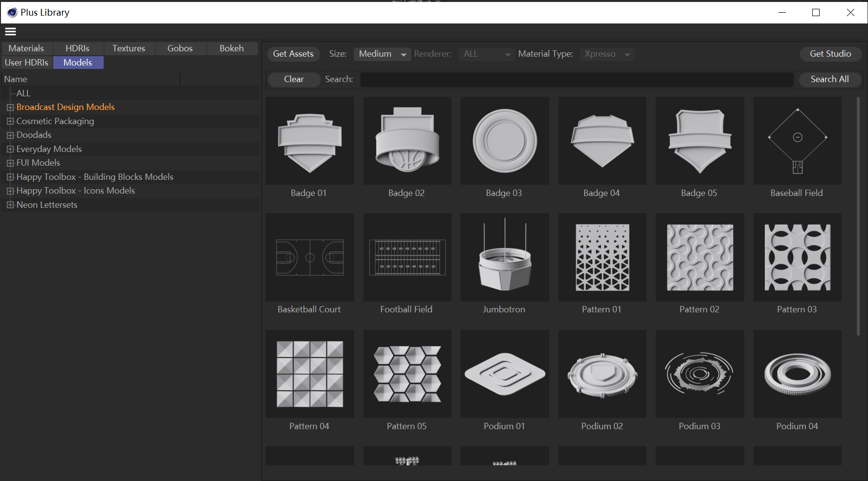The height and width of the screenshot is (481, 868).
Task: Expand Happy Toolbox Icons Models node
Action: [10, 191]
